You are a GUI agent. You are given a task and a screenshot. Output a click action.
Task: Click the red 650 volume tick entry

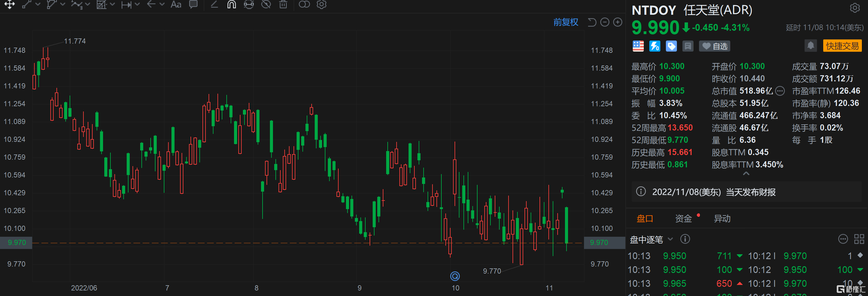tap(724, 283)
